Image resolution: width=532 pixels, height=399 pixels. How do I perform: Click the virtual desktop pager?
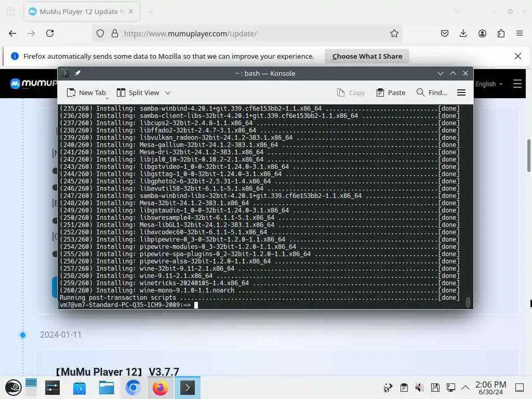(x=31, y=388)
